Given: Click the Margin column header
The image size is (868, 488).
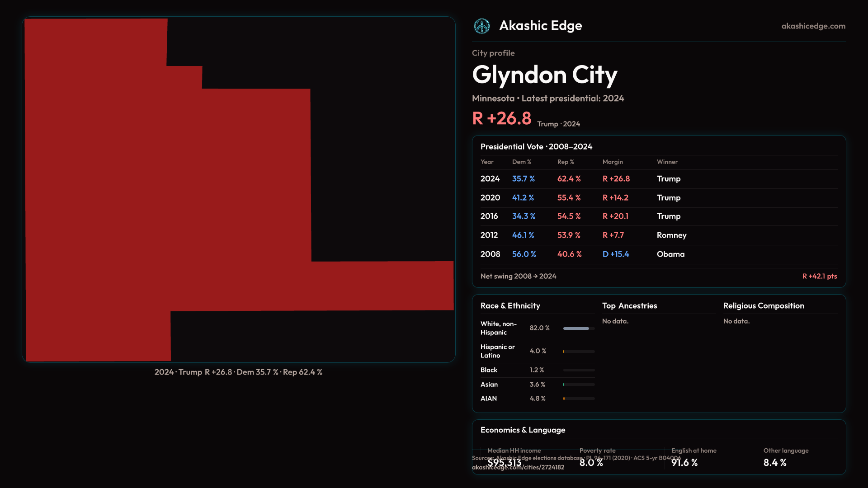Looking at the screenshot, I should 612,162.
